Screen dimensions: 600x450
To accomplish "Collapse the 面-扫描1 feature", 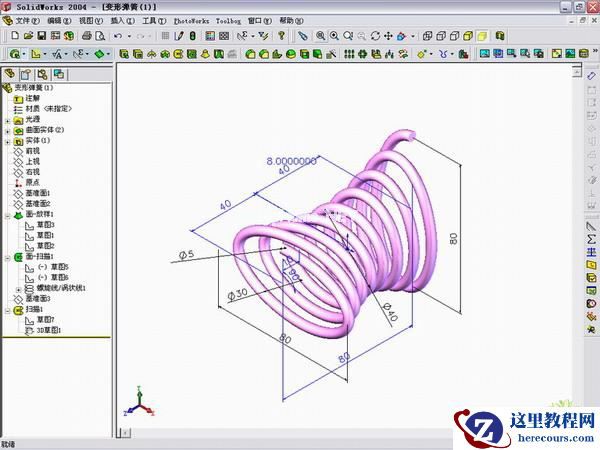I will 7,258.
